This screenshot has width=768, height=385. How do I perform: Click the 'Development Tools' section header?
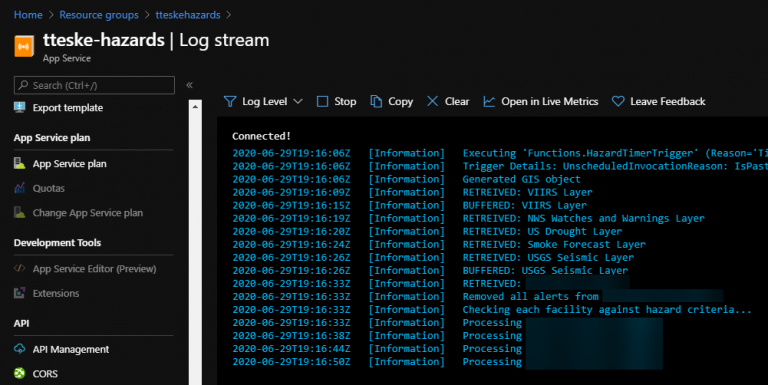[57, 242]
